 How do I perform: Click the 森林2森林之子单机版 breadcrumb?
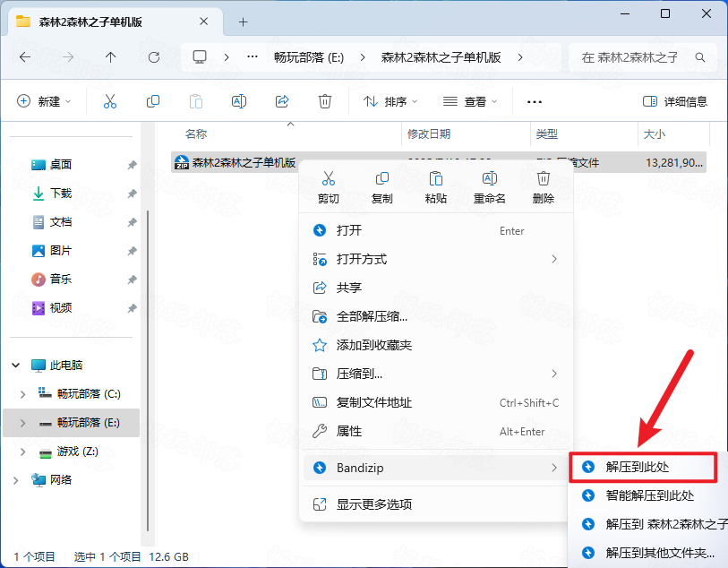click(441, 57)
